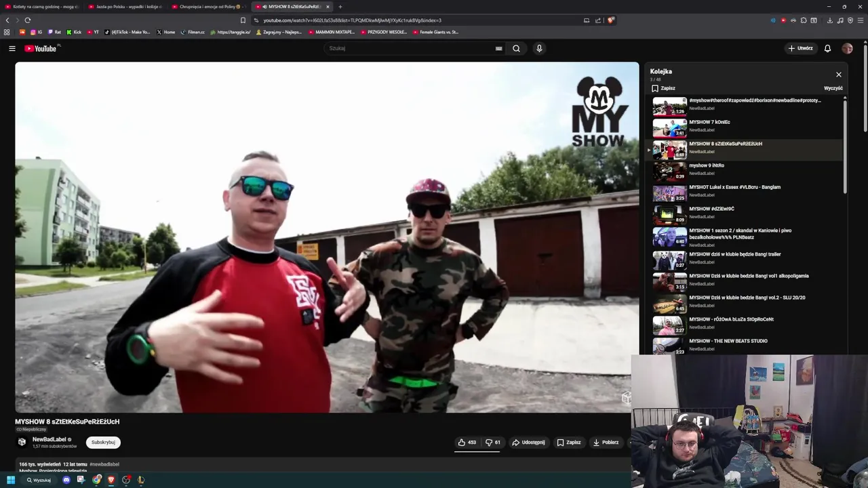Click the search magnifier button

516,48
